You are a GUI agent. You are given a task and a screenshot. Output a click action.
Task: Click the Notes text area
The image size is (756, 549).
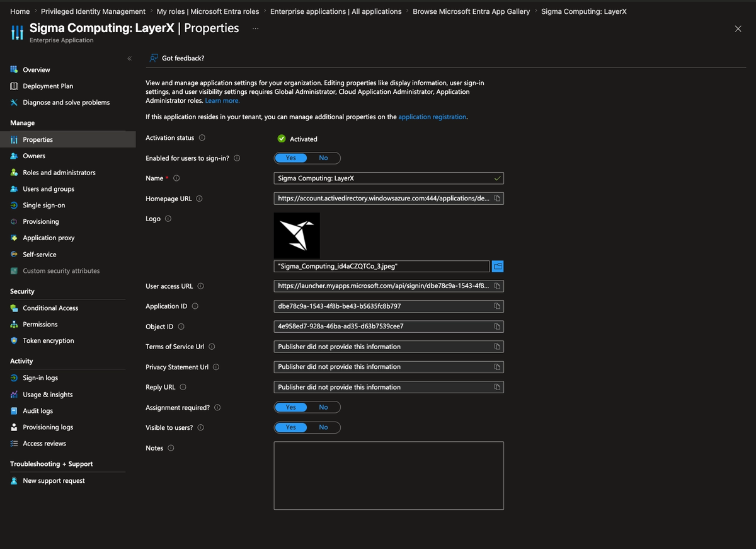[x=389, y=475]
